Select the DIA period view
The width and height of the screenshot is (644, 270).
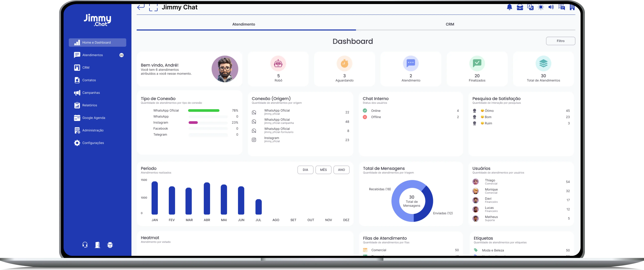tap(305, 170)
